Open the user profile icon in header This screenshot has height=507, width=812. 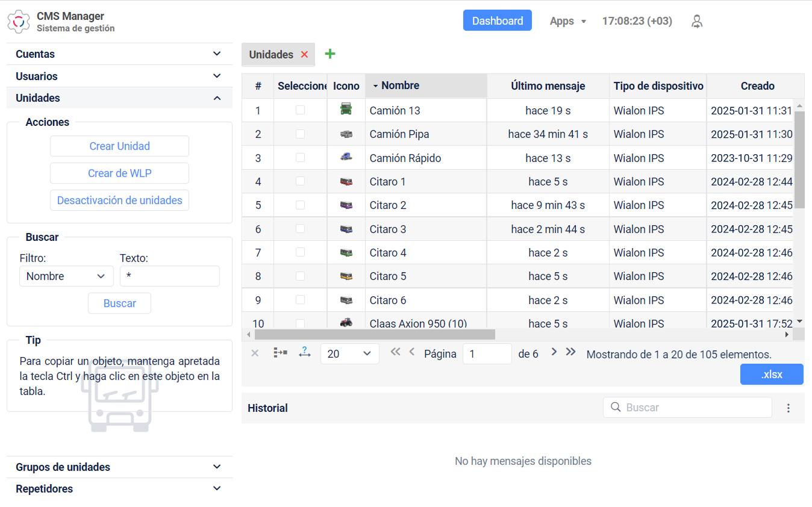tap(697, 21)
